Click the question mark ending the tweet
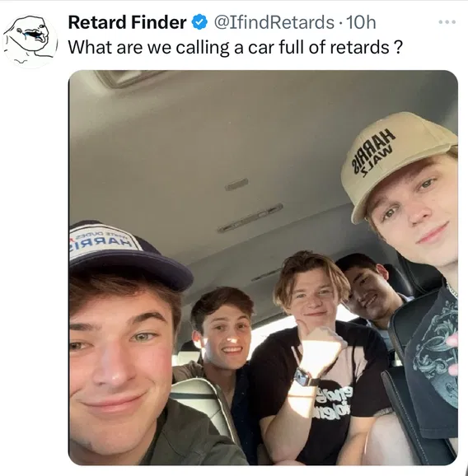The image size is (468, 476). click(398, 48)
